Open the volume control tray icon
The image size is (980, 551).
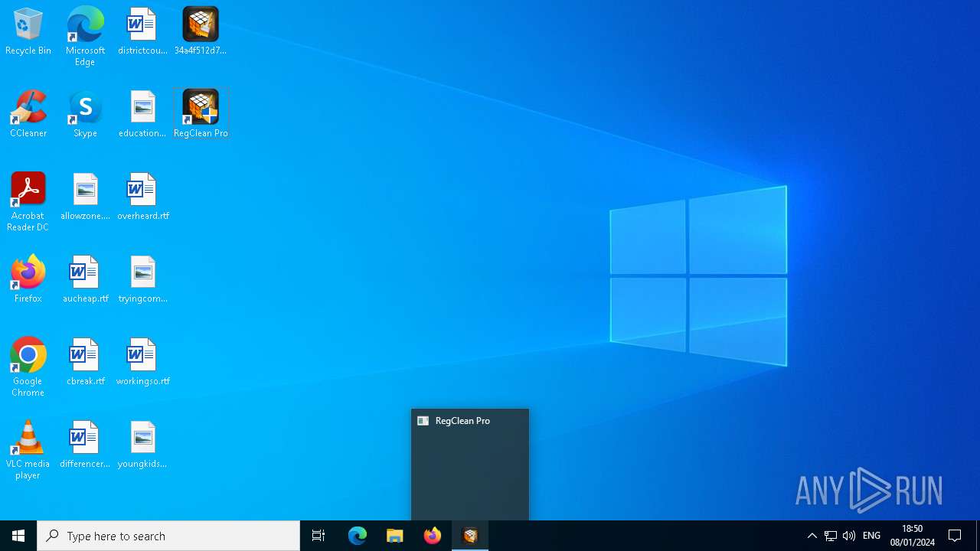click(848, 536)
